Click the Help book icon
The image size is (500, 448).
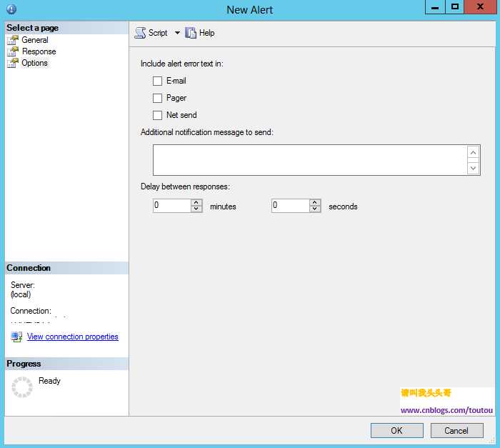point(191,33)
